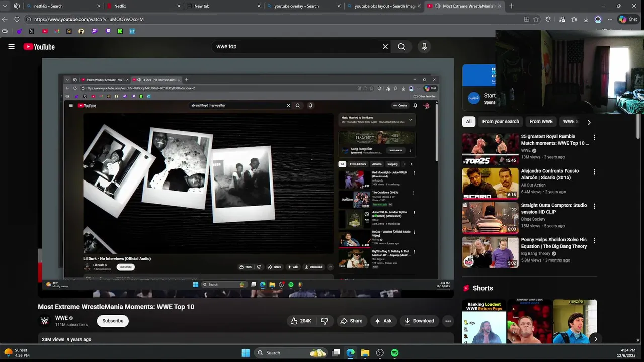The width and height of the screenshot is (644, 362).
Task: Close the Netflix tab
Action: 179,6
